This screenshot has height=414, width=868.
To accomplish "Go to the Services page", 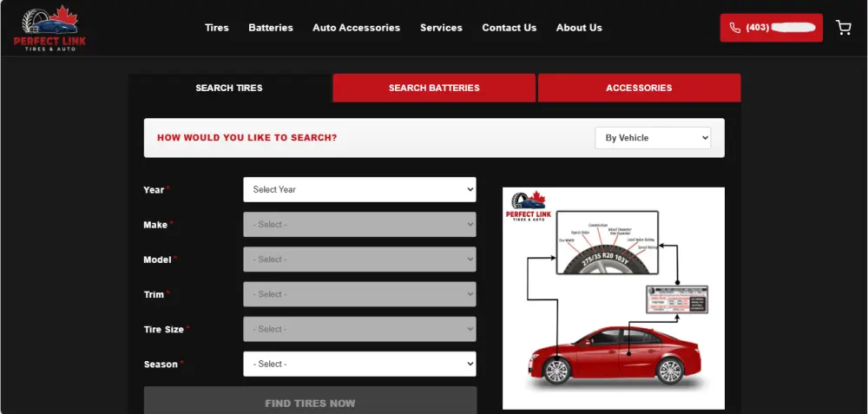I will (x=441, y=28).
